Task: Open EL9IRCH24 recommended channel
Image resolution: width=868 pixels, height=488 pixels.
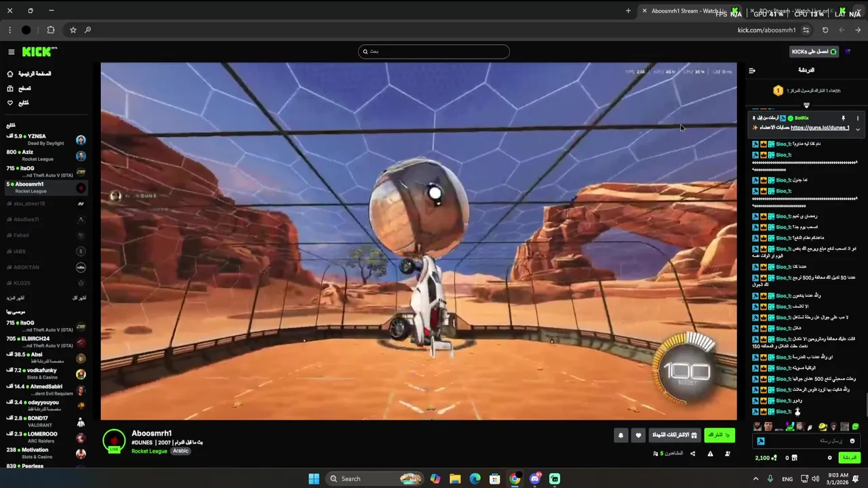Action: click(x=46, y=342)
